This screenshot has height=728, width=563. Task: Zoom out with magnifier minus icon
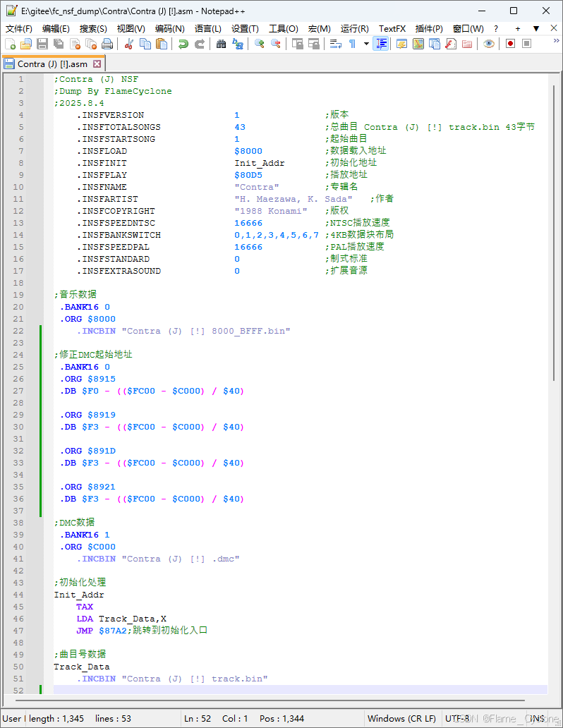point(276,44)
